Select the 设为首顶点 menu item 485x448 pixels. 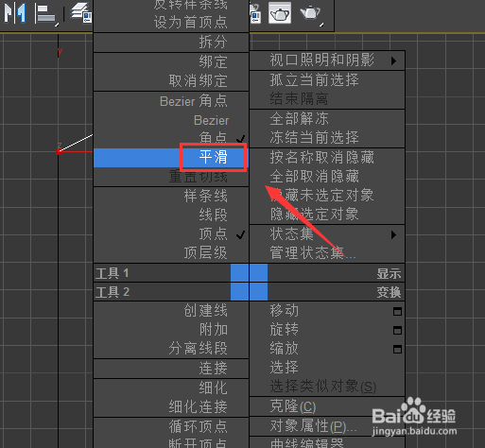click(x=190, y=23)
